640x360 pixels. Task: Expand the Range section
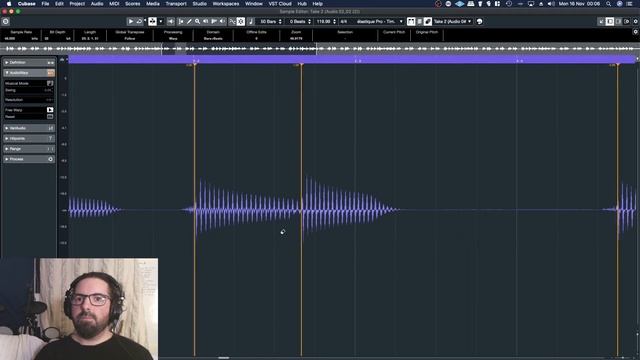tap(29, 149)
